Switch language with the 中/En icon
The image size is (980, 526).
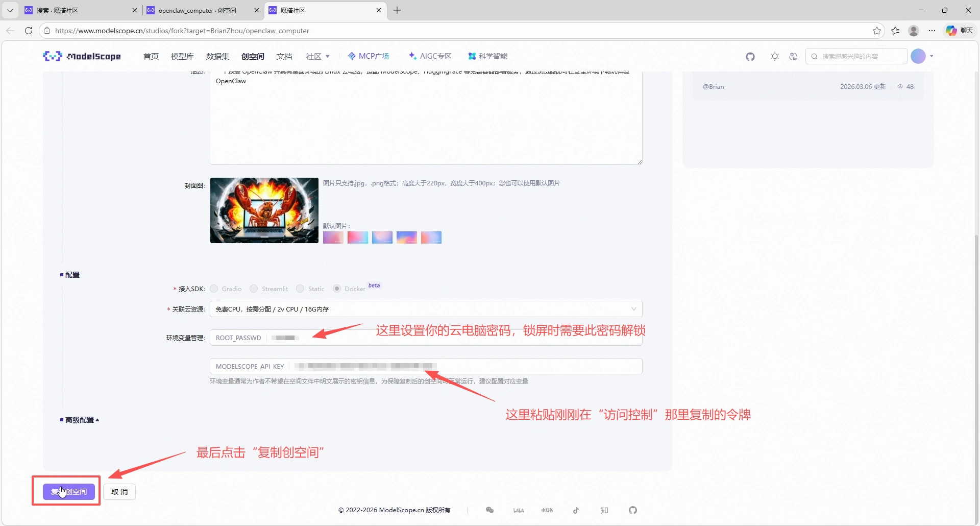(x=793, y=56)
